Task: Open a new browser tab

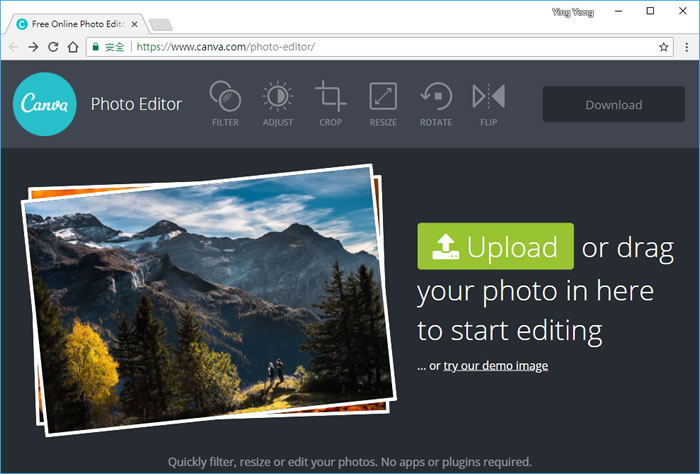Action: click(162, 23)
